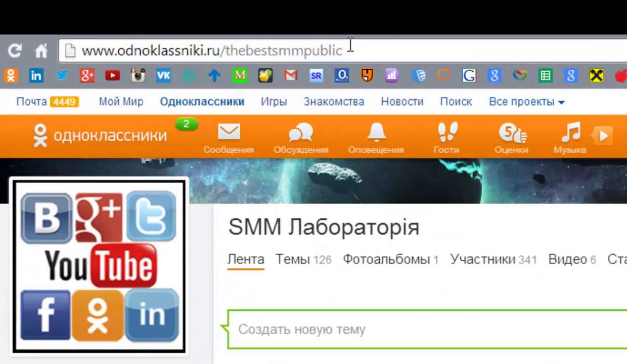This screenshot has height=364, width=627.
Task: Open Оценки ratings icon
Action: click(511, 138)
